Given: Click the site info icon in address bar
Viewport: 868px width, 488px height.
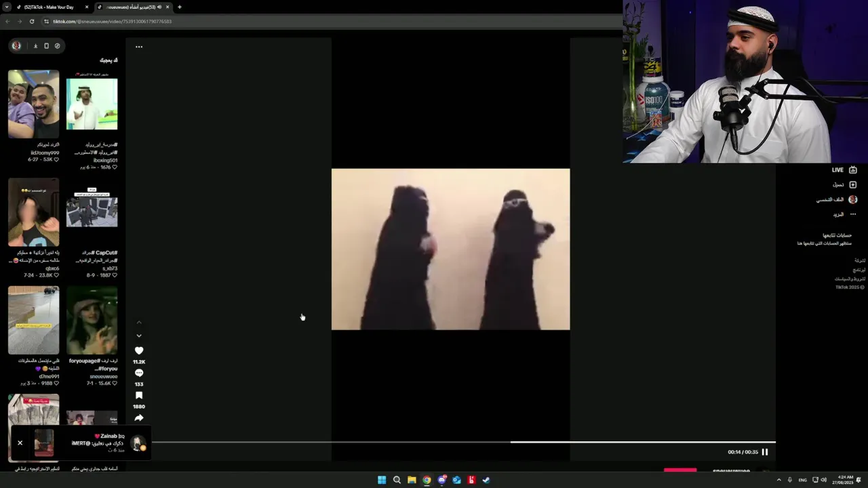Looking at the screenshot, I should 46,21.
